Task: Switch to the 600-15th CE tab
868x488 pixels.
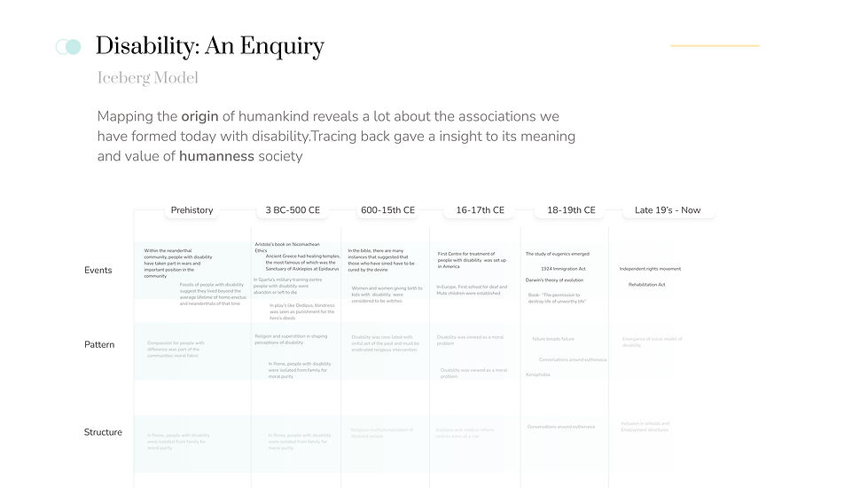Action: (x=387, y=210)
